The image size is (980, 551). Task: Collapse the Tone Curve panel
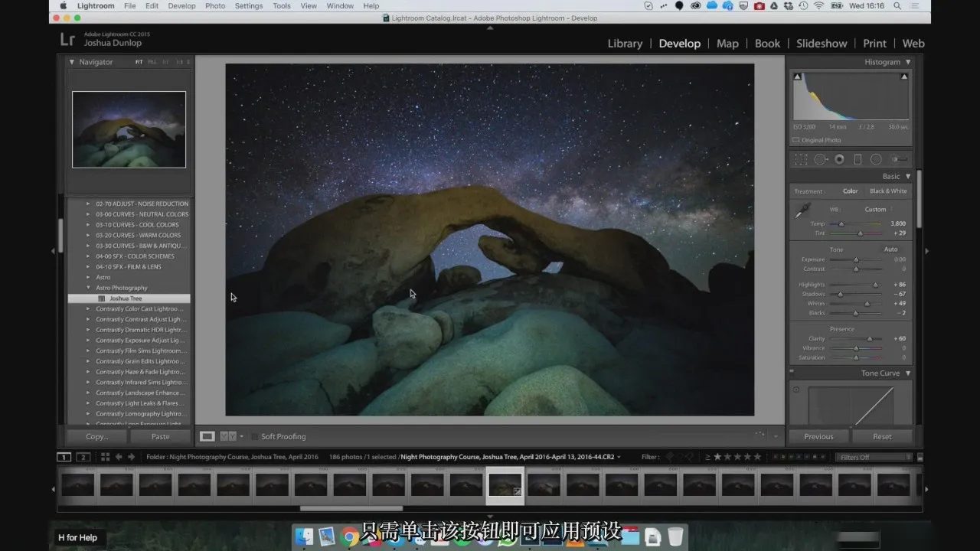tap(908, 373)
